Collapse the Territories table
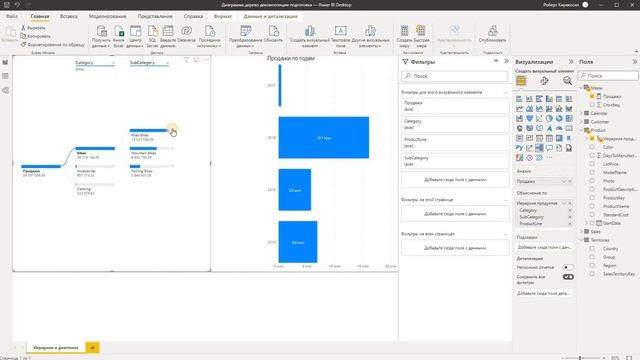This screenshot has width=640, height=360. click(582, 240)
